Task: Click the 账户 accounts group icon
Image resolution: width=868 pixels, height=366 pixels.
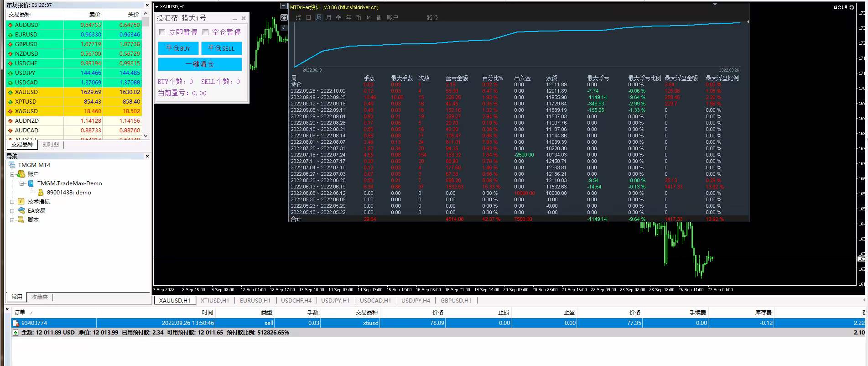Action: coord(21,174)
